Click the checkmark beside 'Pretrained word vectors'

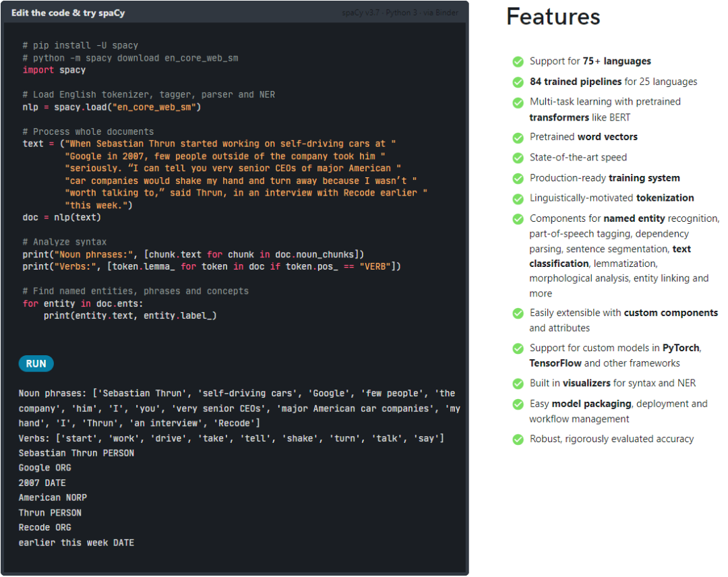[x=518, y=138]
